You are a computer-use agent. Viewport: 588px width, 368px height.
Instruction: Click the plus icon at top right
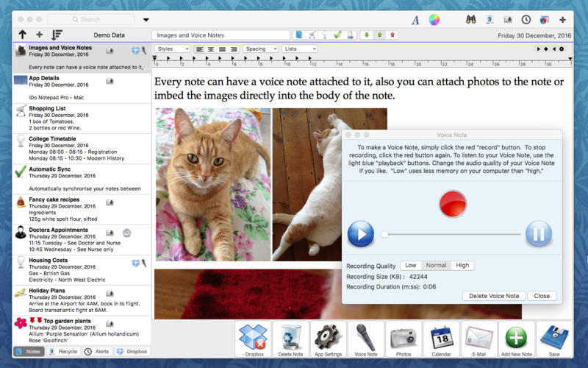[x=562, y=20]
